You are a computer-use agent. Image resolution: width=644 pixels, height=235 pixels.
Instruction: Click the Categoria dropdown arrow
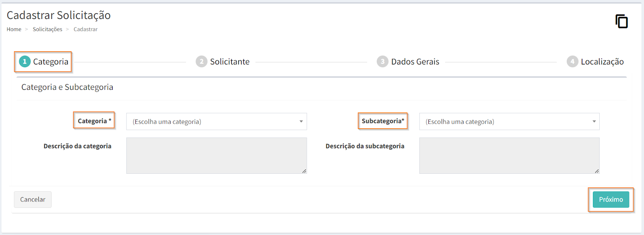301,122
